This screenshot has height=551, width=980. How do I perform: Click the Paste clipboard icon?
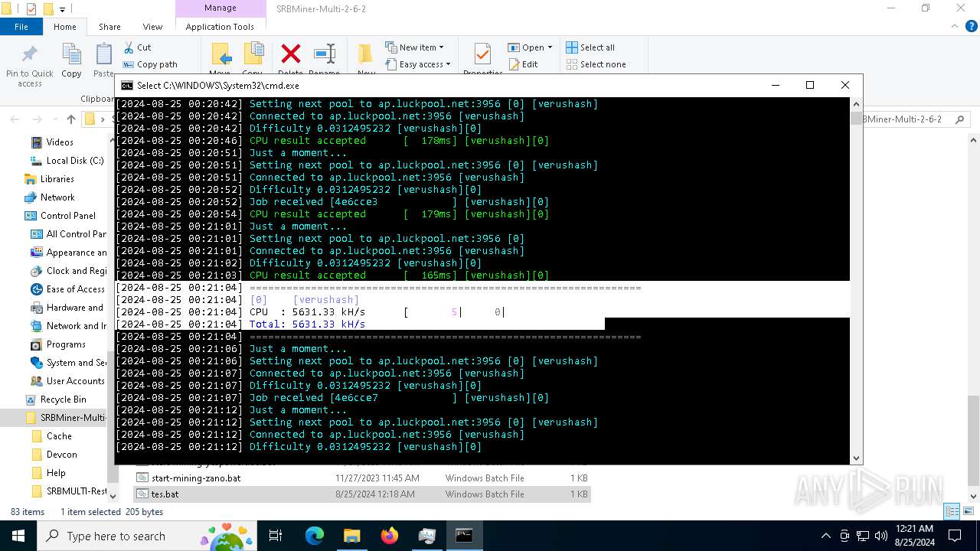click(x=104, y=55)
